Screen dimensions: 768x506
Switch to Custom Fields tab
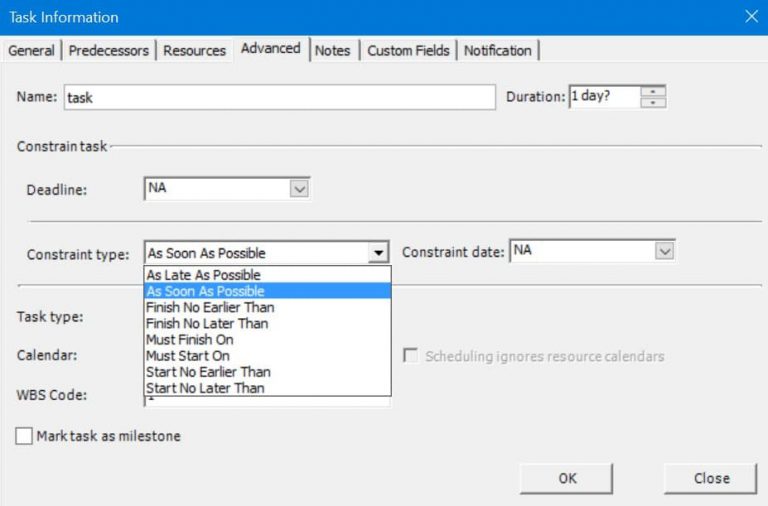point(408,50)
